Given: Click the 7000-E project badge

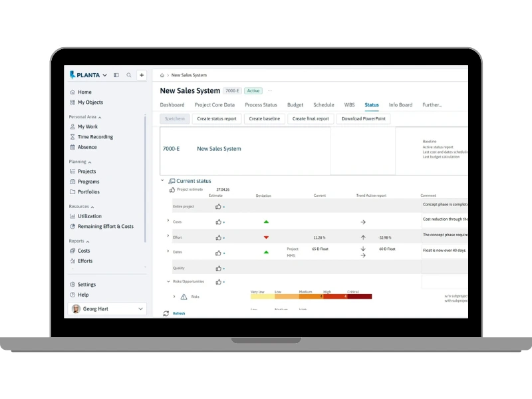Looking at the screenshot, I should coord(232,90).
